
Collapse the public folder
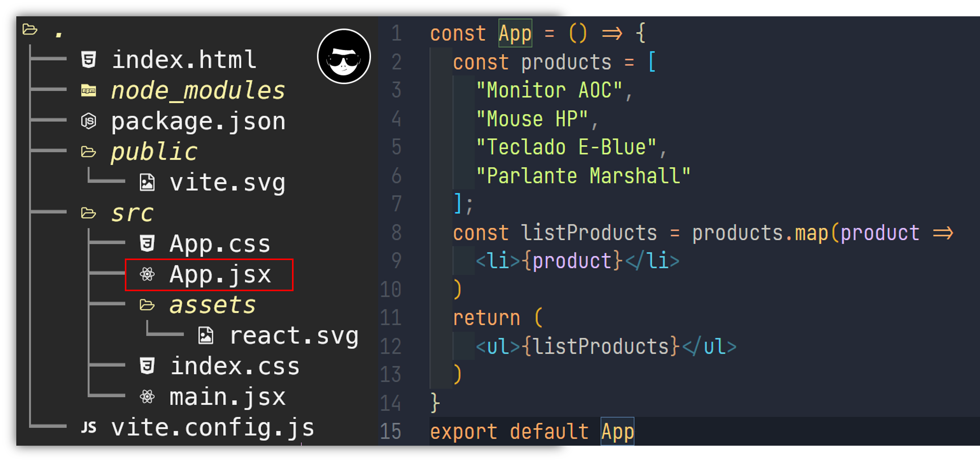point(89,152)
